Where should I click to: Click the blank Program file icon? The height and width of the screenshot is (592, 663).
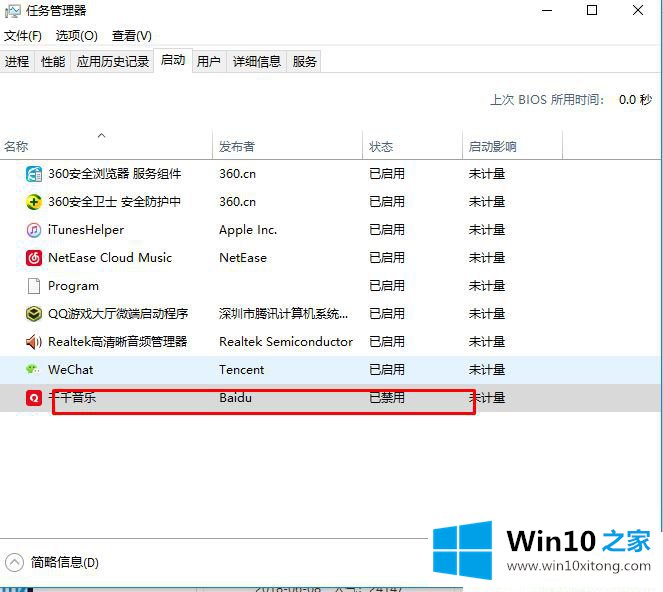34,286
